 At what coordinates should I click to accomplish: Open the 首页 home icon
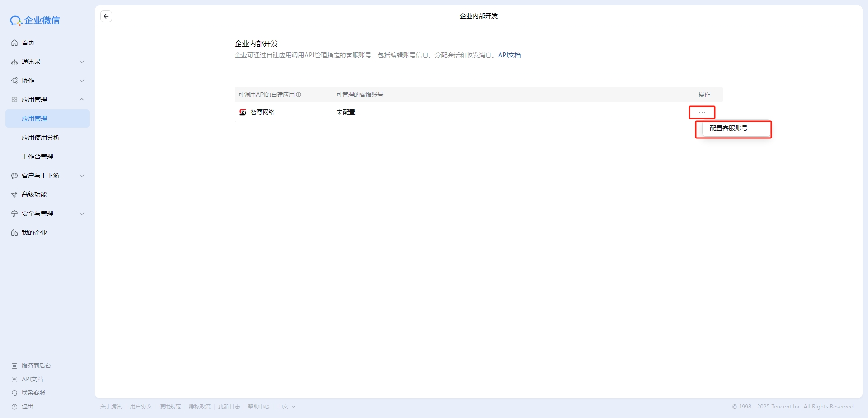click(14, 43)
